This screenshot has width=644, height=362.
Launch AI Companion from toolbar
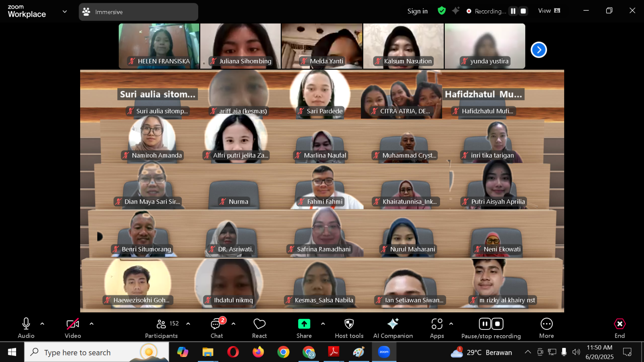click(x=393, y=324)
